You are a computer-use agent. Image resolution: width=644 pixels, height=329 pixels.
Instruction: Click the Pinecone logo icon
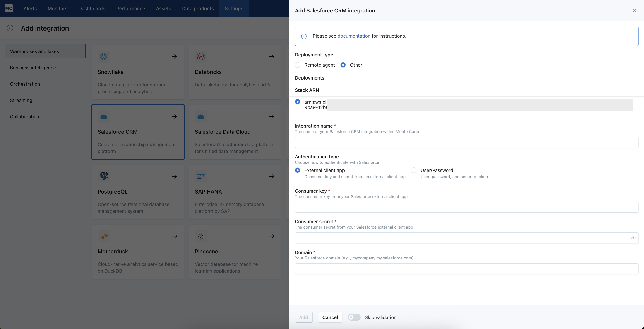point(201,236)
